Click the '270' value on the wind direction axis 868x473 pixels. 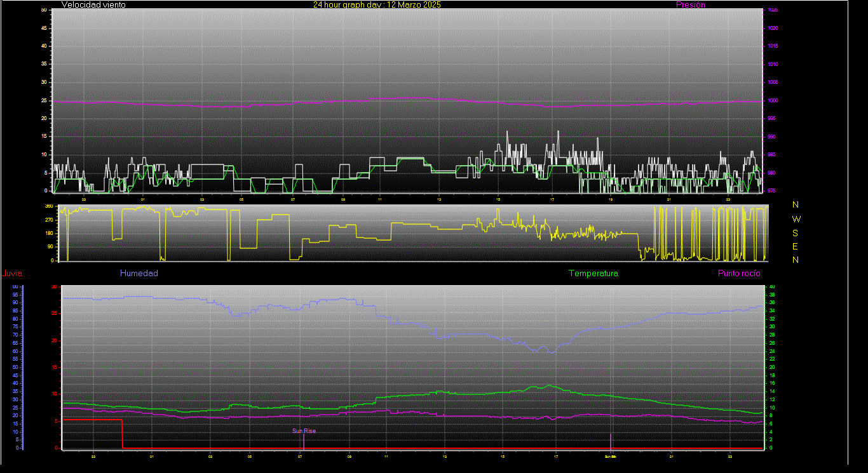49,220
